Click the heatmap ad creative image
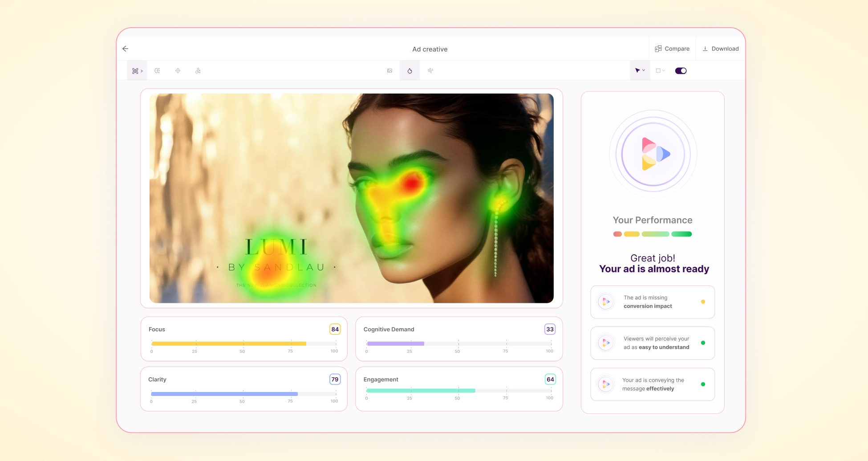This screenshot has width=868, height=461. [x=351, y=198]
